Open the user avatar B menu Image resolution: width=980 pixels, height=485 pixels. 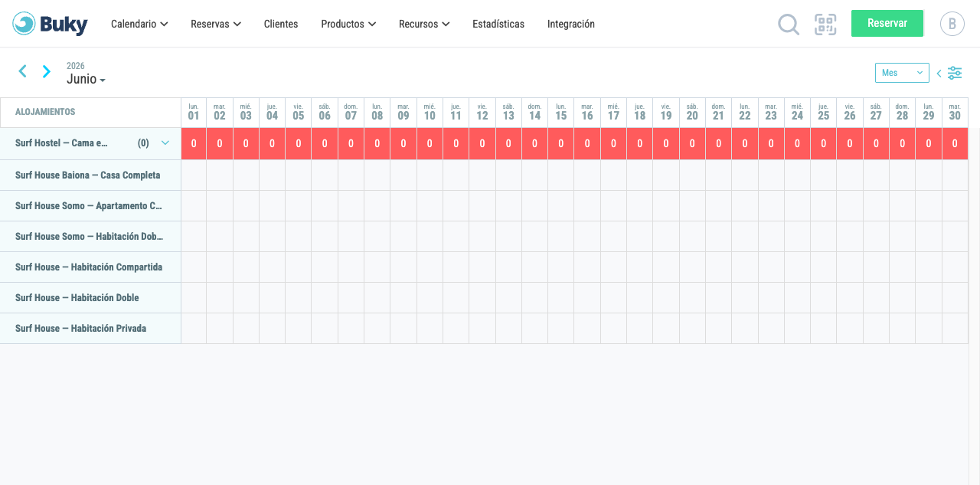pos(952,24)
